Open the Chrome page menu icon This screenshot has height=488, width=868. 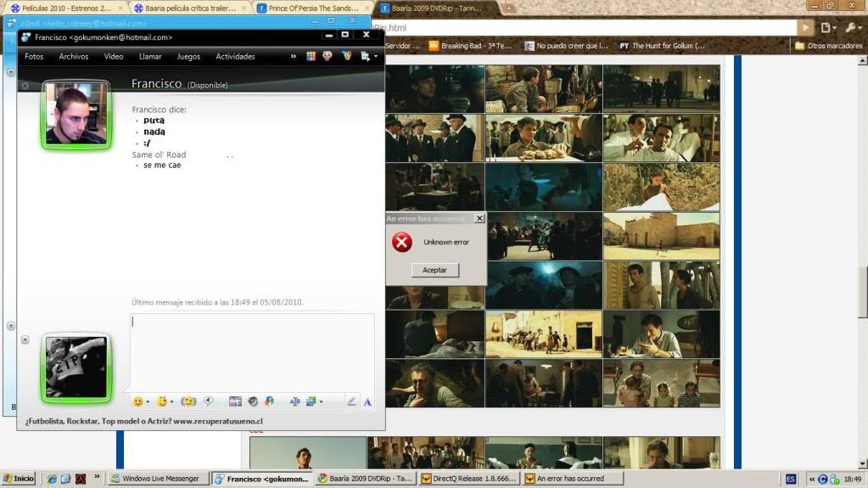pos(828,27)
